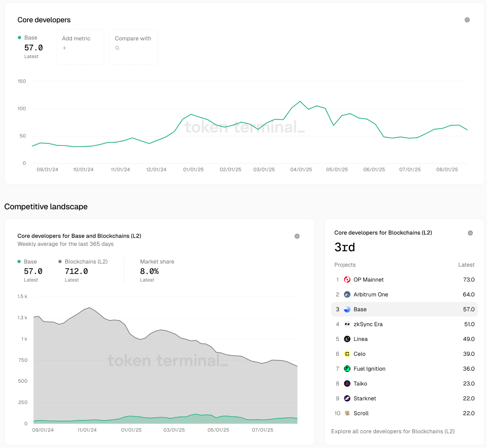This screenshot has width=487, height=448.
Task: Select the highlighted Base row in ranking
Action: pyautogui.click(x=404, y=309)
